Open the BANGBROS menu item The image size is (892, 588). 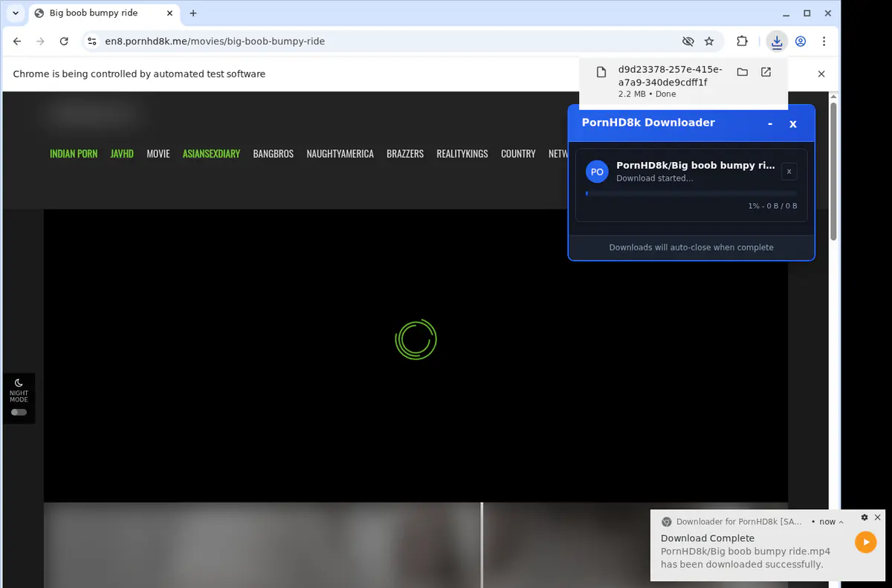274,154
